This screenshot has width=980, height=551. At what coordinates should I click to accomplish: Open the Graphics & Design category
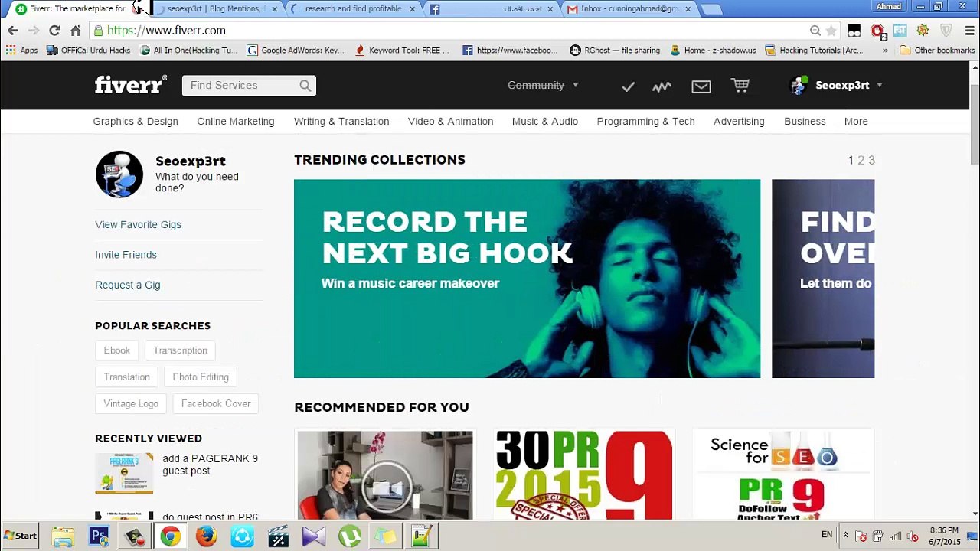136,121
